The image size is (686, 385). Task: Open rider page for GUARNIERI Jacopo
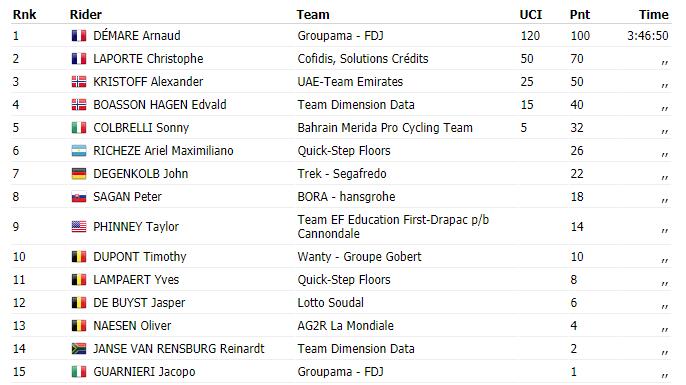click(144, 372)
